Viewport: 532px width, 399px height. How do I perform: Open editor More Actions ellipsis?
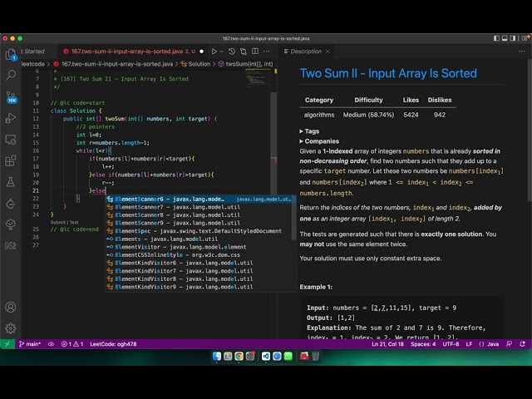coord(267,52)
